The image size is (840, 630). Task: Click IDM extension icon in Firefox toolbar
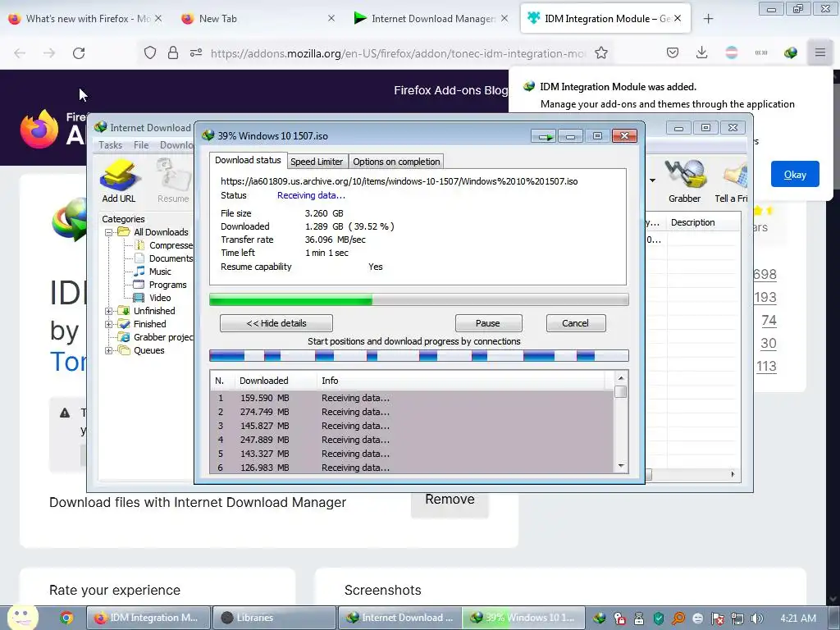(x=791, y=52)
